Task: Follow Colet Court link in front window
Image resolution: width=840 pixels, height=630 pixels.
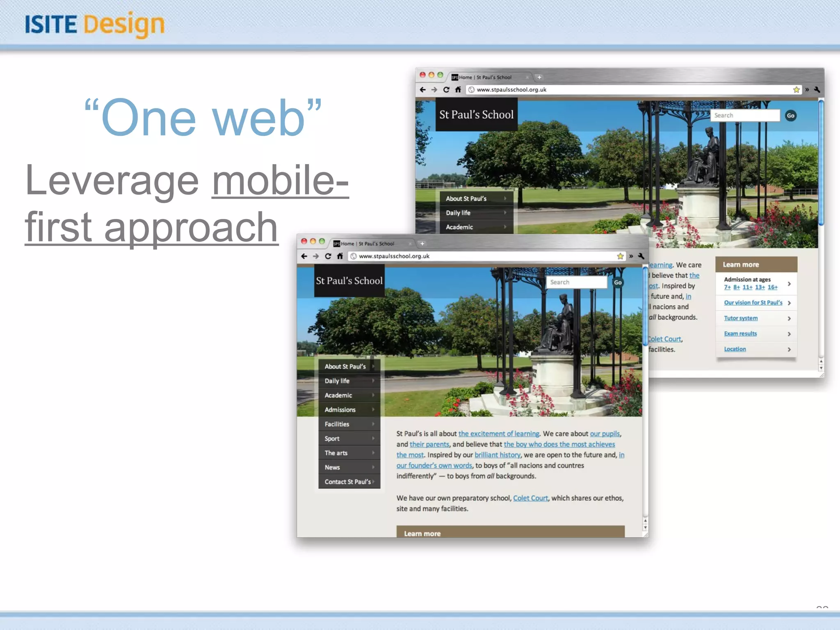Action: click(530, 498)
